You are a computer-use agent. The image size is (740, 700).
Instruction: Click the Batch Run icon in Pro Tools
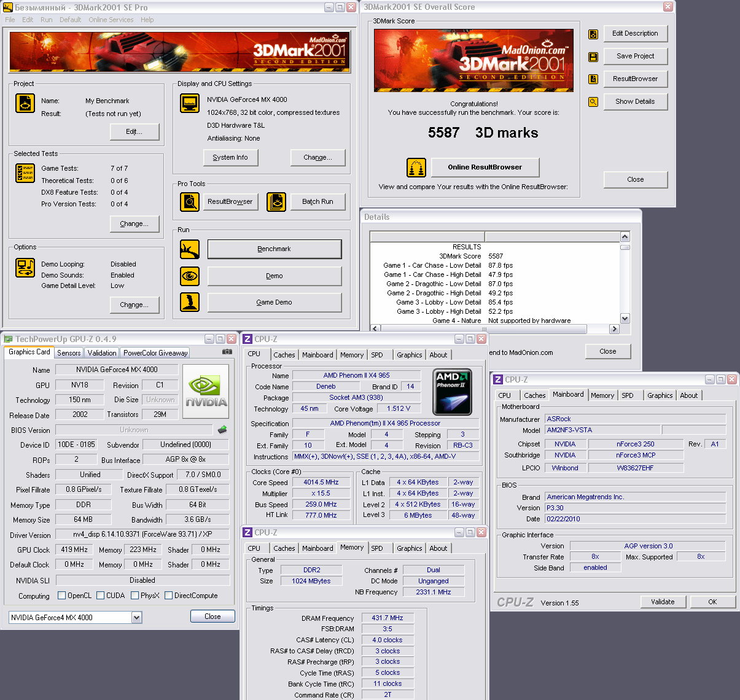tap(276, 201)
